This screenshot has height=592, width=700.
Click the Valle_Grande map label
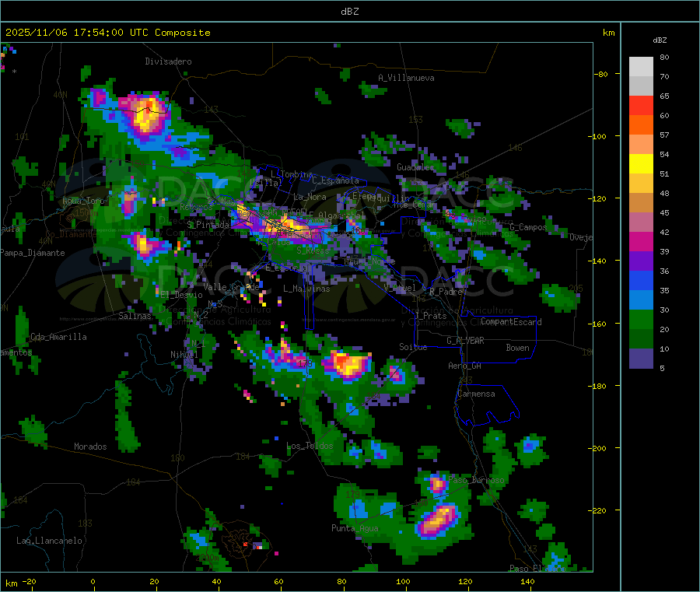(231, 287)
